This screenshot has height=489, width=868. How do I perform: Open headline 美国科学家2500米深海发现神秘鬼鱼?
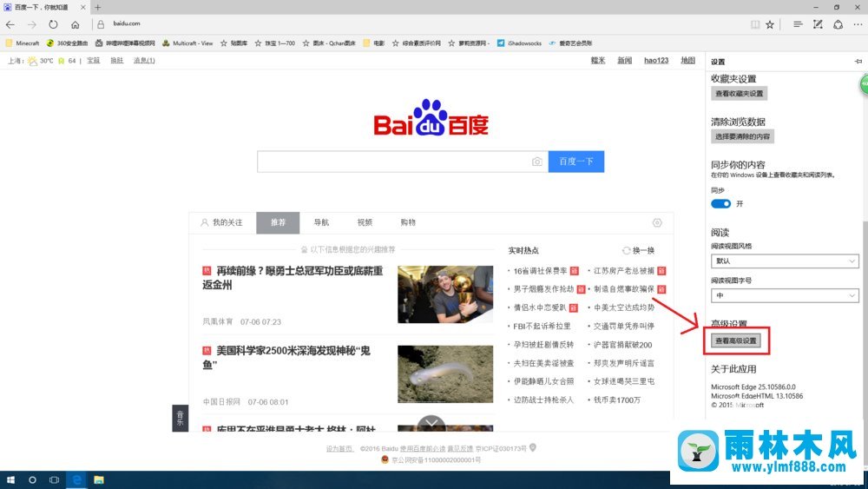coord(286,357)
